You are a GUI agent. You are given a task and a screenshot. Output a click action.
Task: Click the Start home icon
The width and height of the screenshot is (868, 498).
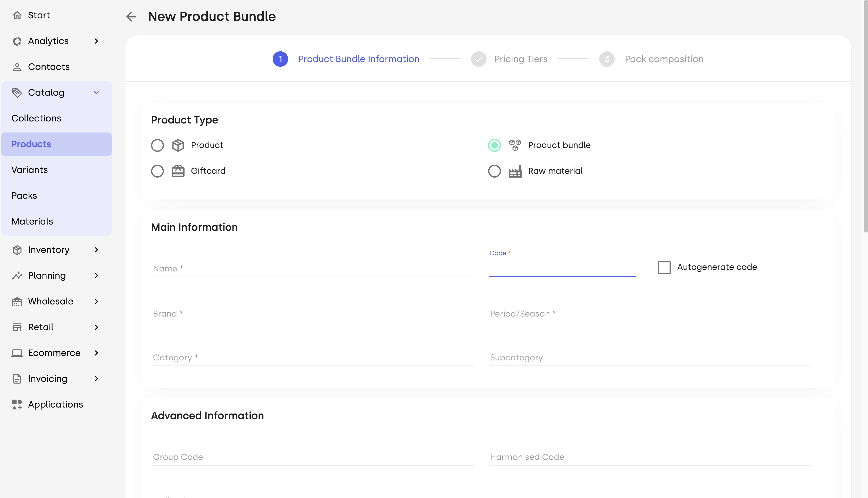[17, 15]
